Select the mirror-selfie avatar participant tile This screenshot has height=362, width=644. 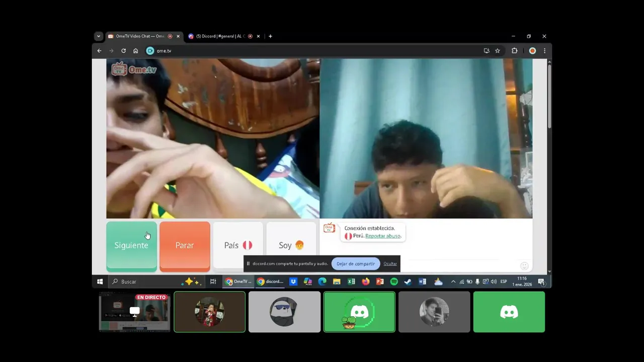point(434,312)
